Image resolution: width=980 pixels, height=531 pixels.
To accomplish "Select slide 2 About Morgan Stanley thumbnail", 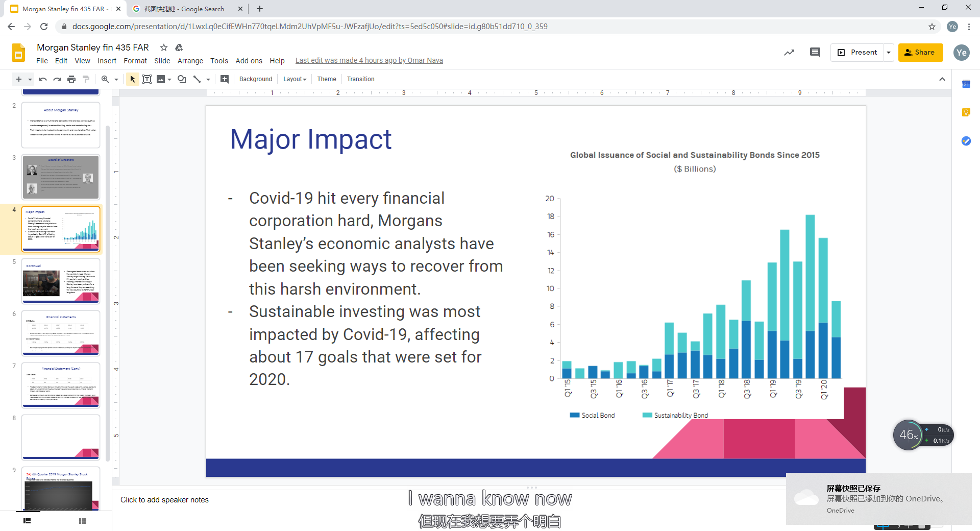I will tap(61, 125).
